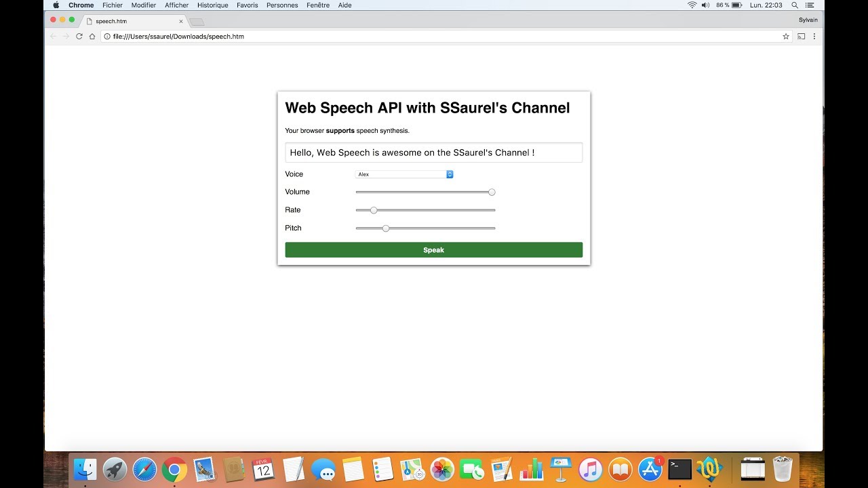The height and width of the screenshot is (488, 868).
Task: Open Numbers from the dock
Action: coord(532,469)
